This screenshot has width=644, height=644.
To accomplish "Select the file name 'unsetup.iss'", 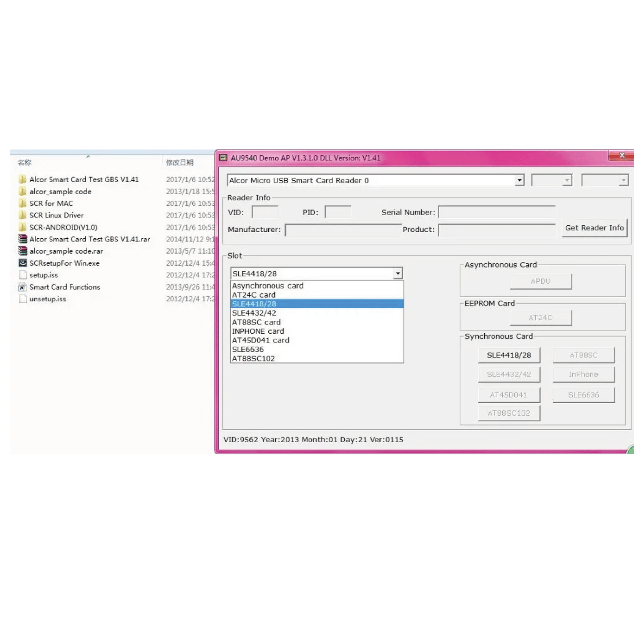I will click(x=48, y=299).
